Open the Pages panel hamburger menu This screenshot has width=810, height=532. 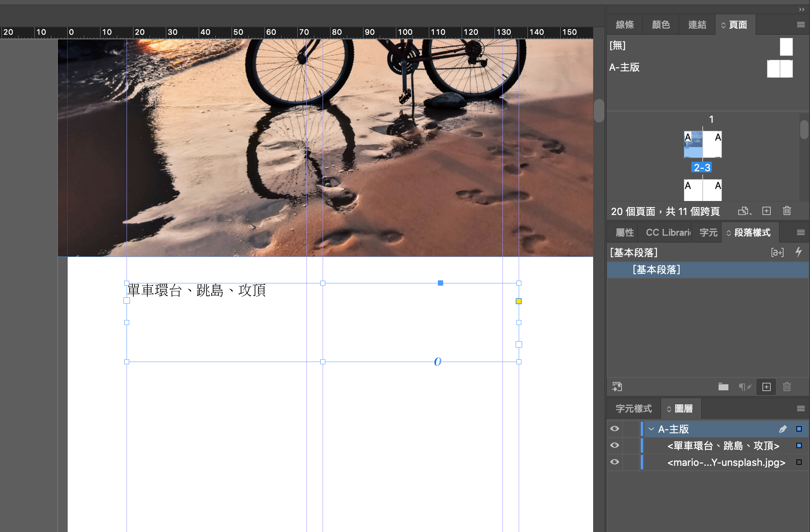click(x=801, y=25)
